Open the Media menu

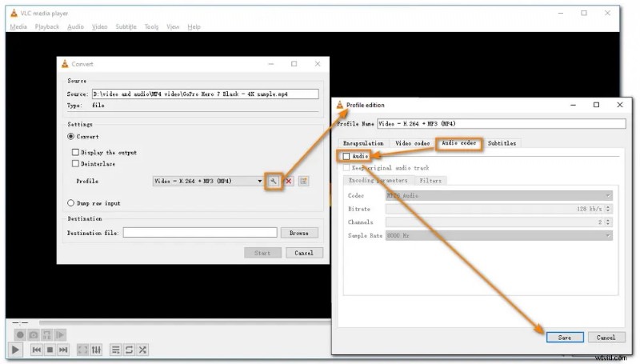click(18, 26)
